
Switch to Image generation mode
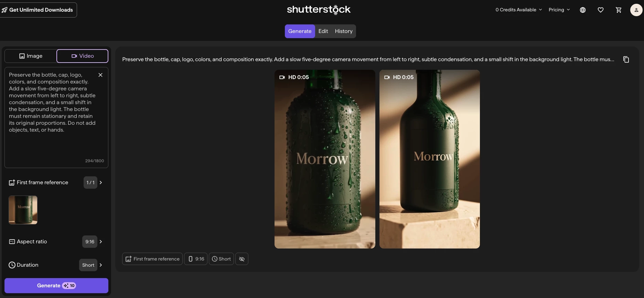(31, 56)
